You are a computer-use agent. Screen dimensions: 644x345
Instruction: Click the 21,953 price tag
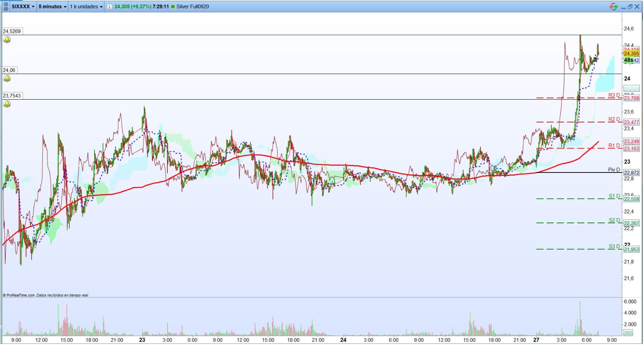[631, 249]
